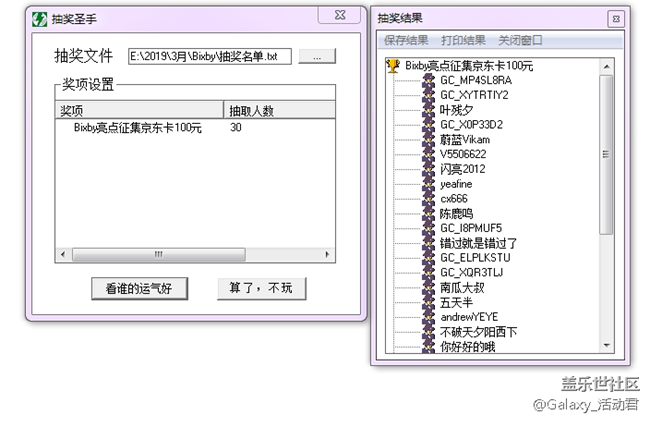Select winner GC_I8PMUF5 in results tree
Viewport: 650px width, 427px height.
coord(471,228)
